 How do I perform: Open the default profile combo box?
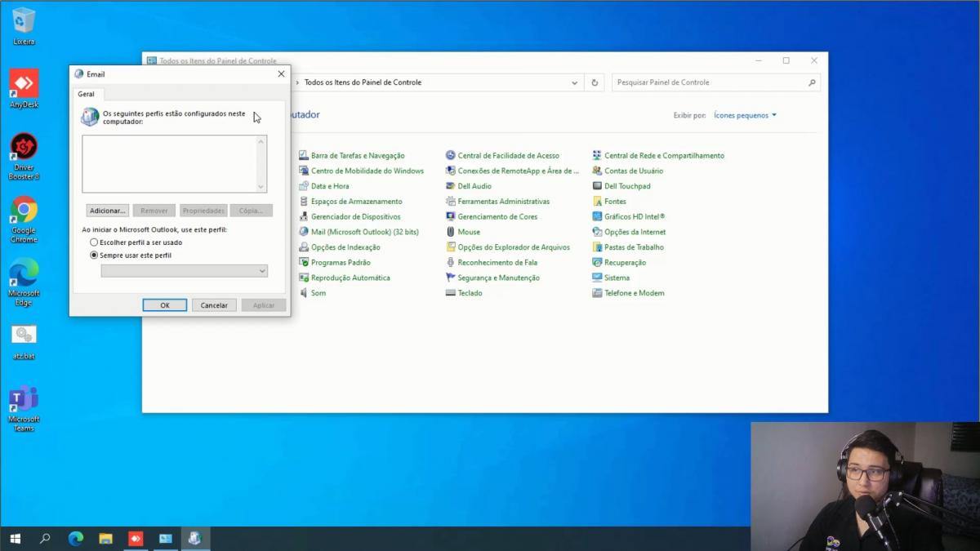pyautogui.click(x=185, y=271)
